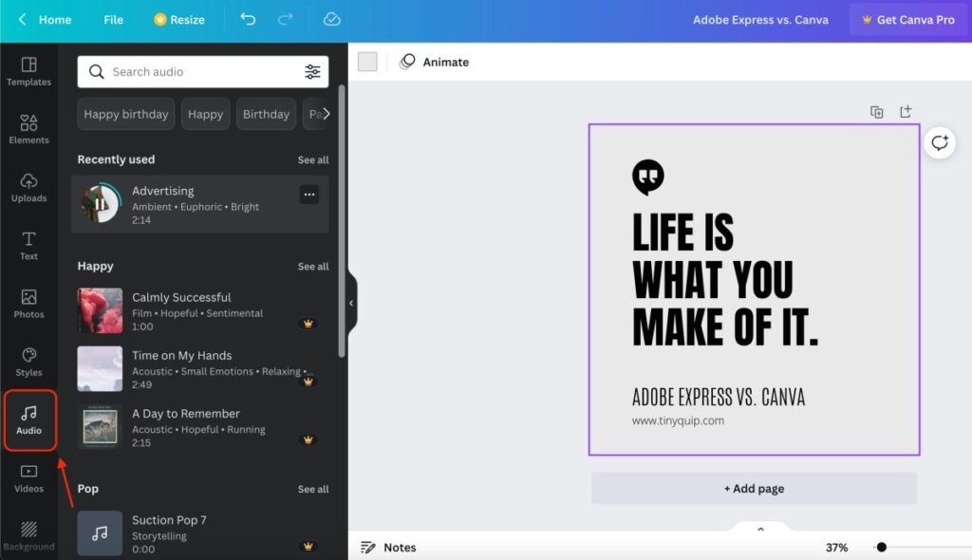972x560 pixels.
Task: Click the Get Canva Pro button
Action: click(x=908, y=19)
